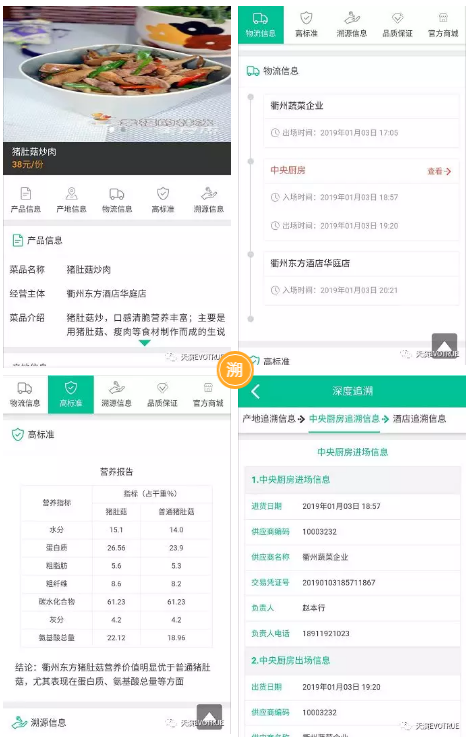468x742 pixels.
Task: Tap the 猪肚菇炒肉 dish photo
Action: 117,74
